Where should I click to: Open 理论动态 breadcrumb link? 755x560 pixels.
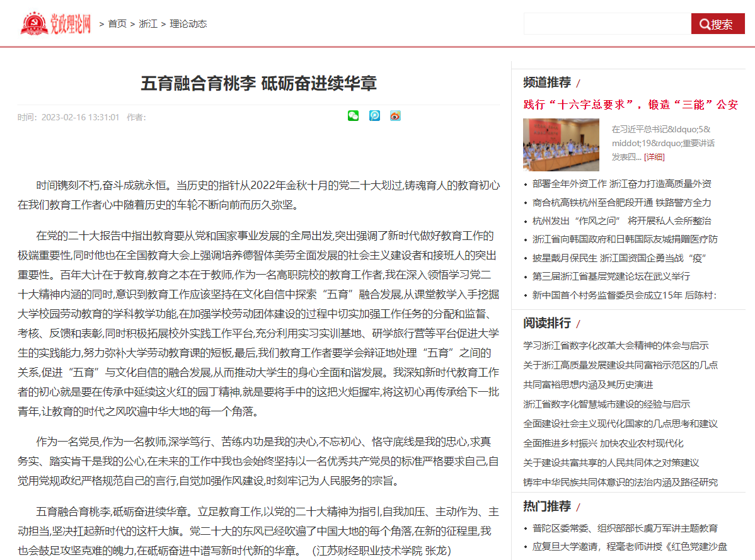coord(188,23)
